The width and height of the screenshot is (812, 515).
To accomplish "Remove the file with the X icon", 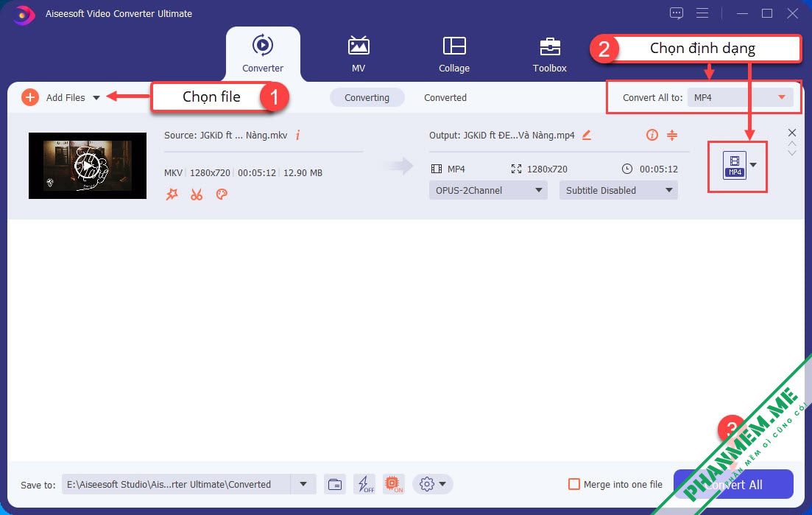I will [792, 132].
